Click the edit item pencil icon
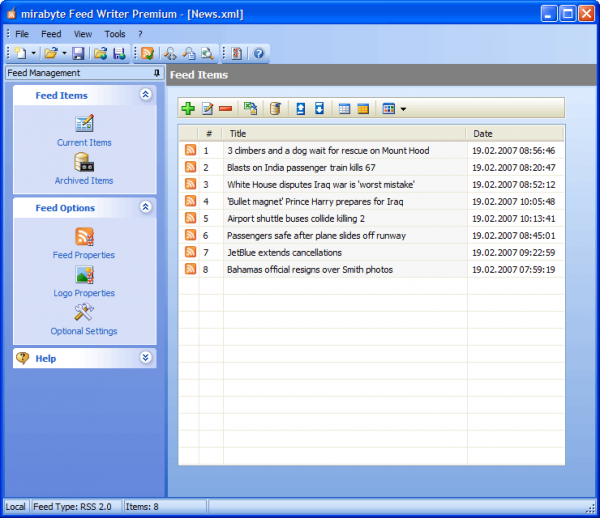The image size is (600, 518). 207,109
